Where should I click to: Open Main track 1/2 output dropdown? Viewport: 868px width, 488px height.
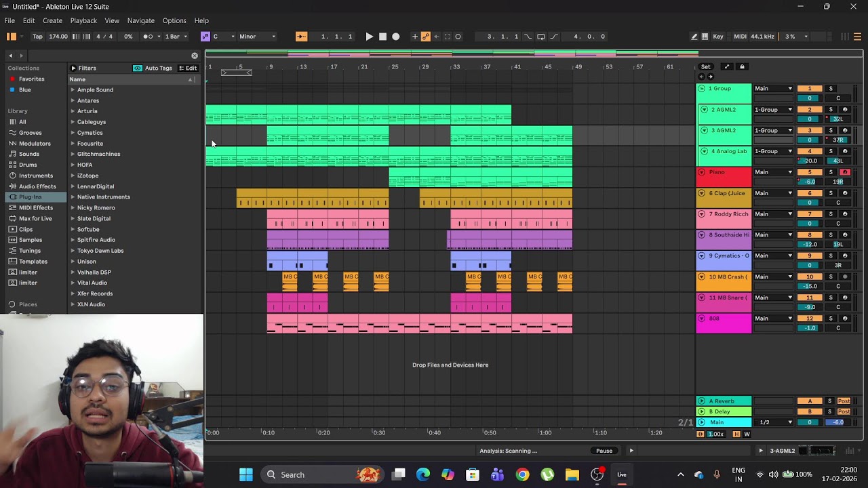pyautogui.click(x=773, y=422)
